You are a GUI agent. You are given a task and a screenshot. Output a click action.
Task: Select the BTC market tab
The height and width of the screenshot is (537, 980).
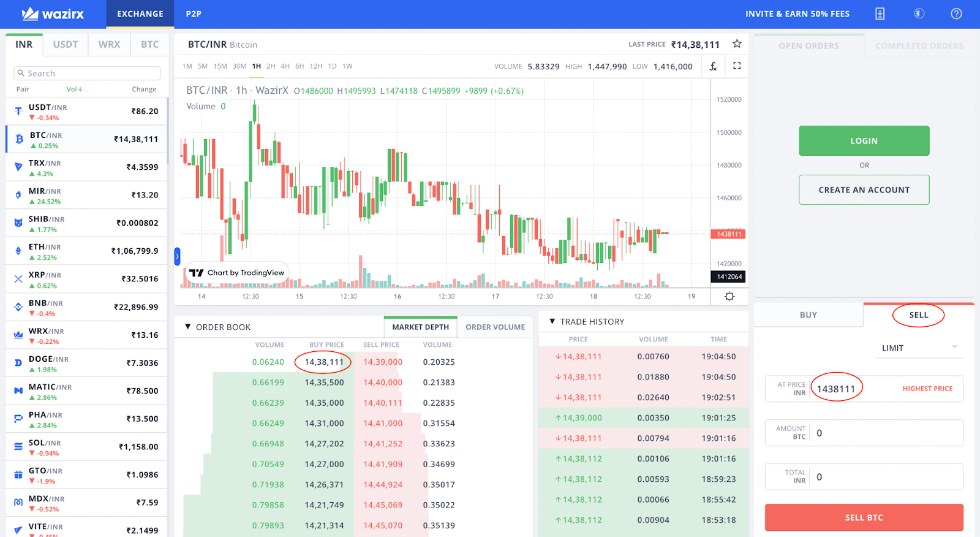[x=149, y=45]
